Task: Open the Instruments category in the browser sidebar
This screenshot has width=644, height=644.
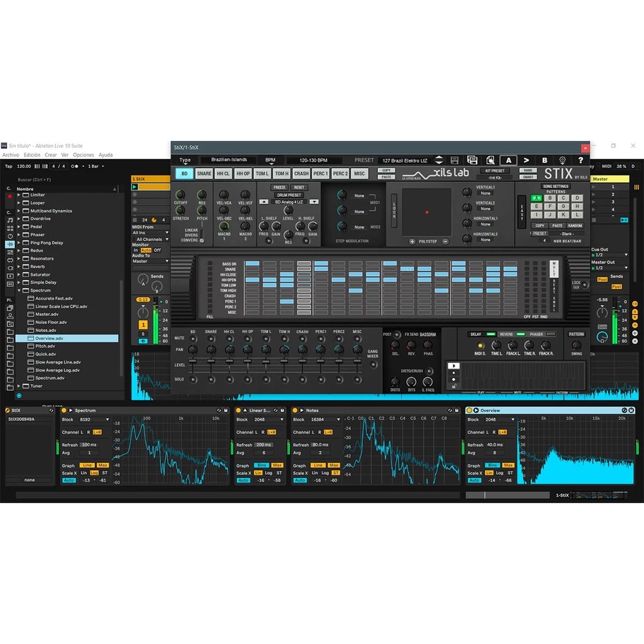Action: 10,236
